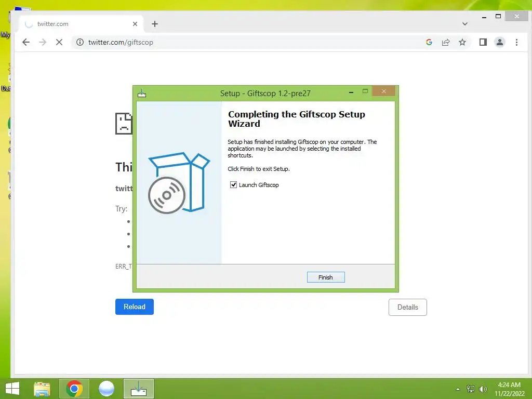Screen dimensions: 532x399
Task: Open network status tray icon
Action: coord(471,389)
